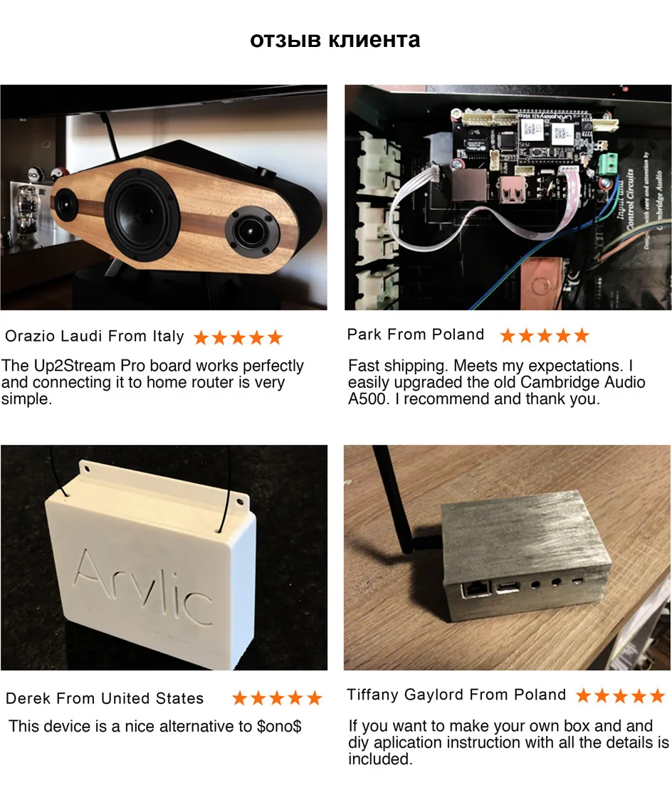This screenshot has height=790, width=672.
Task: Click reviewer name Park From Poland
Action: (x=416, y=335)
